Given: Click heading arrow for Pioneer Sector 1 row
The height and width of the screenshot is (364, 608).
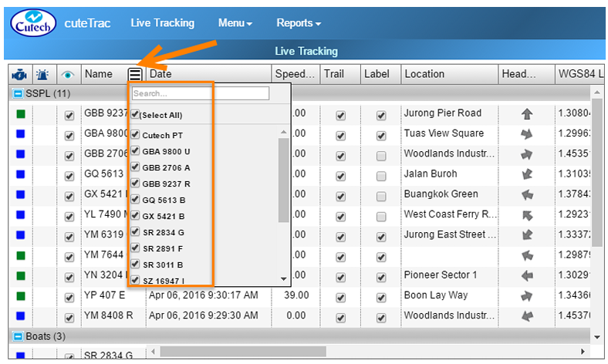Looking at the screenshot, I should 527,275.
